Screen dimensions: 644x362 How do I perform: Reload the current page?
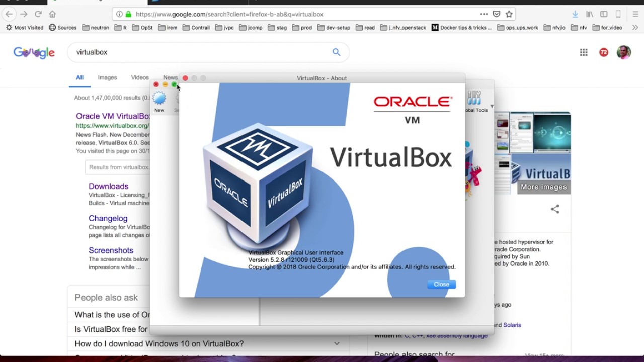38,14
